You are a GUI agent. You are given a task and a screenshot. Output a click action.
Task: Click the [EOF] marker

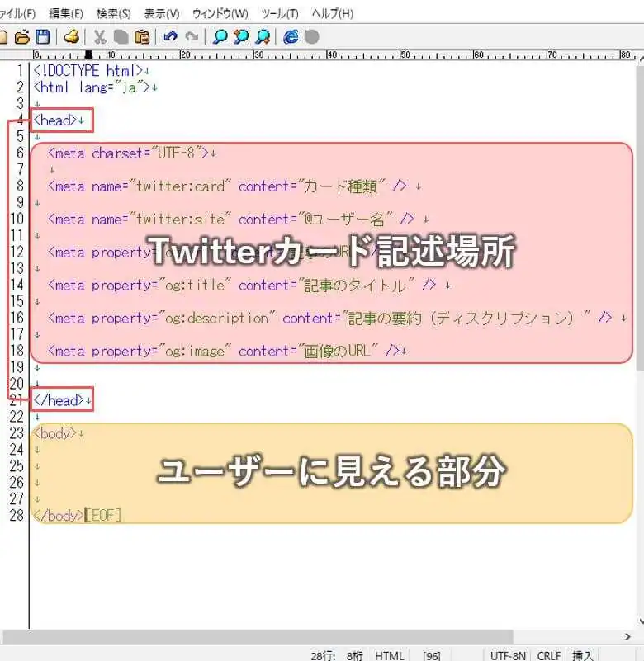coord(104,515)
